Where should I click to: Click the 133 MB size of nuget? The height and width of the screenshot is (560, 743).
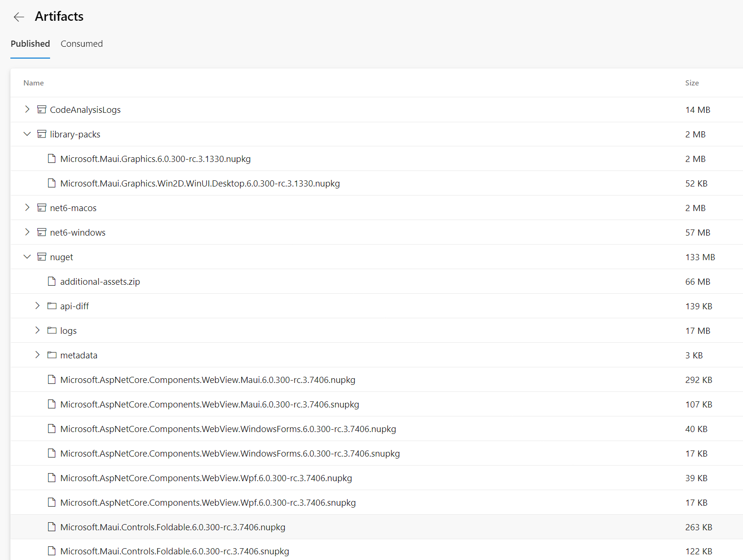coord(700,257)
